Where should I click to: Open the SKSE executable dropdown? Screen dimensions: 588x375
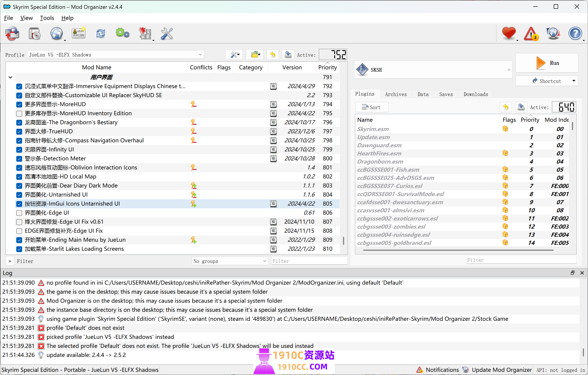pyautogui.click(x=433, y=70)
